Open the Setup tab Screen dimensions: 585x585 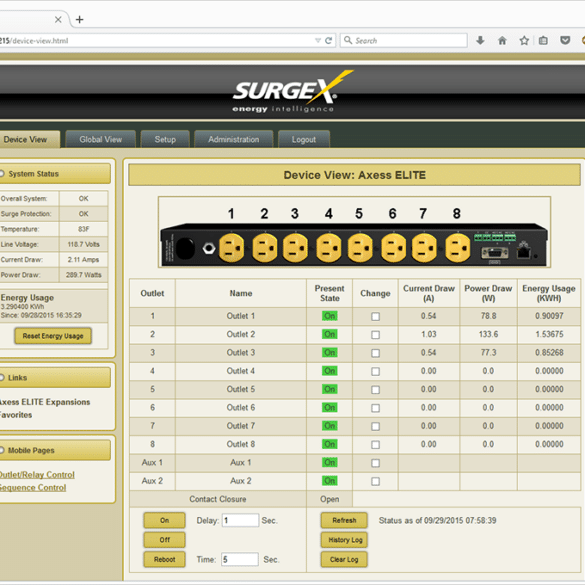[165, 140]
